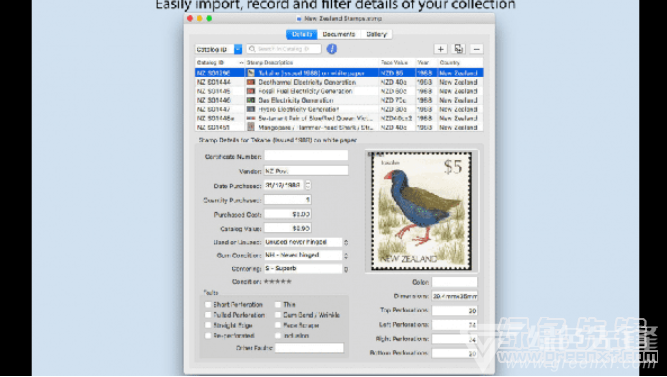Click the Certificate Number input field

tap(306, 156)
